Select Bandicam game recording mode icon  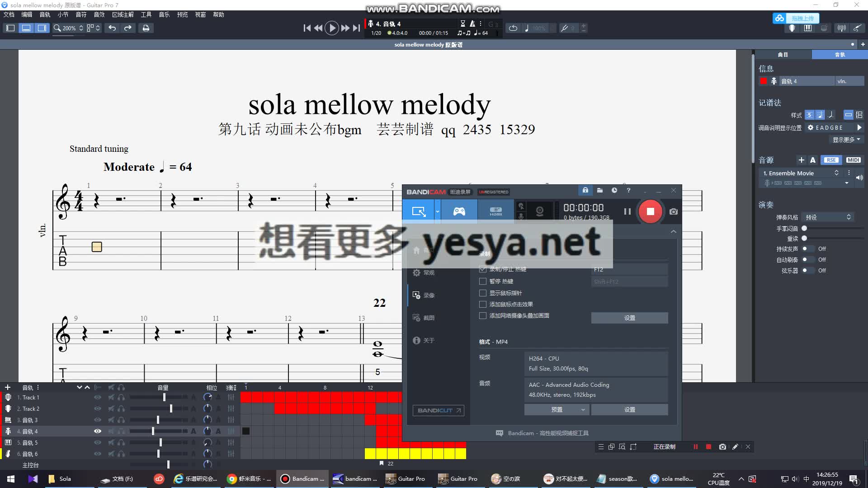pyautogui.click(x=459, y=211)
